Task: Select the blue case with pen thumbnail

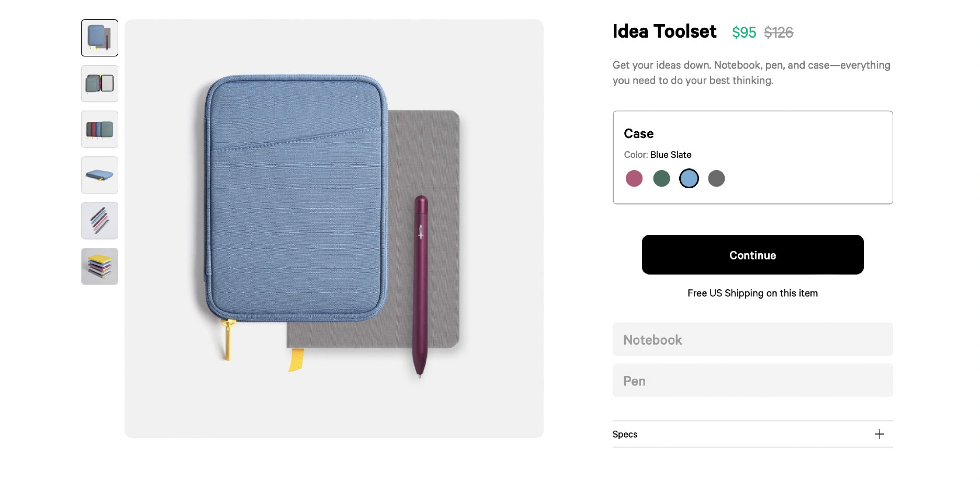Action: point(99,38)
